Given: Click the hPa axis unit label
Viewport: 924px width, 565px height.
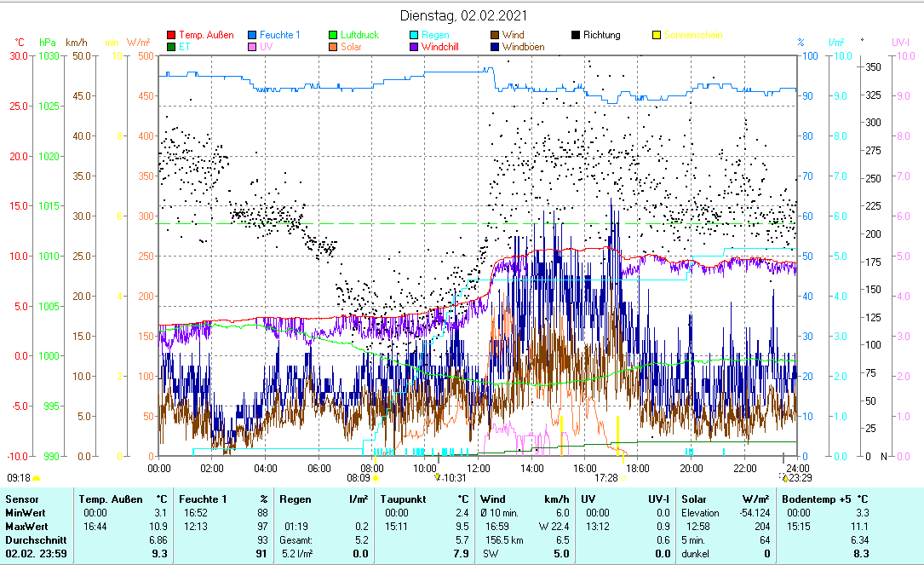Looking at the screenshot, I should [48, 43].
